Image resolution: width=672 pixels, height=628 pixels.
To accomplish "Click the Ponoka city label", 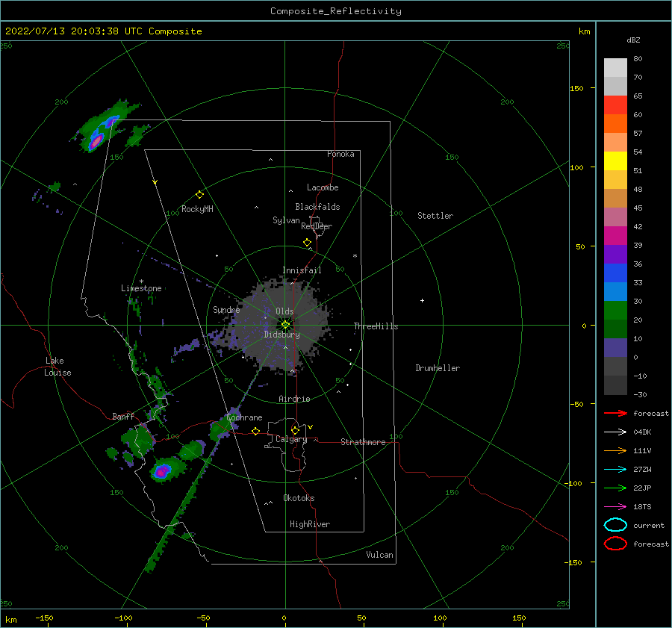I will [340, 154].
